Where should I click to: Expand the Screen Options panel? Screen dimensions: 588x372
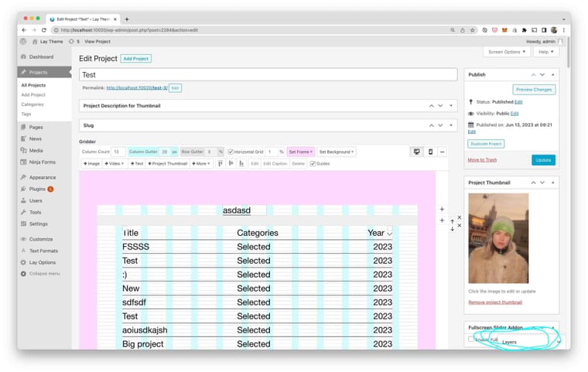pyautogui.click(x=507, y=52)
